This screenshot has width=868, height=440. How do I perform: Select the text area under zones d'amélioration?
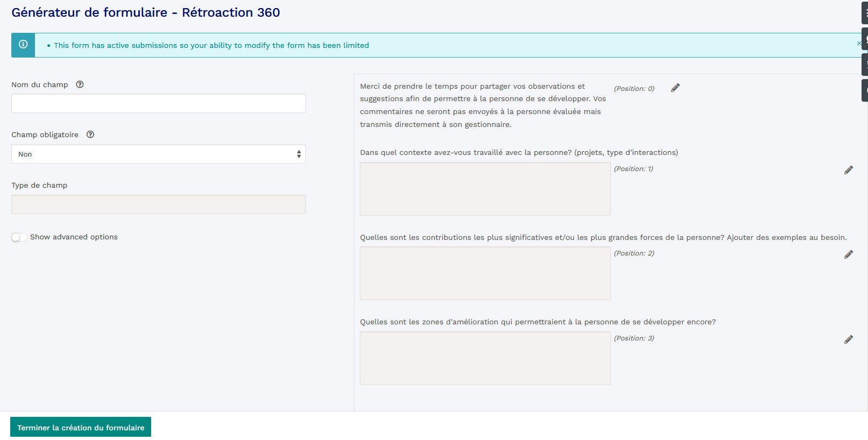pos(485,358)
